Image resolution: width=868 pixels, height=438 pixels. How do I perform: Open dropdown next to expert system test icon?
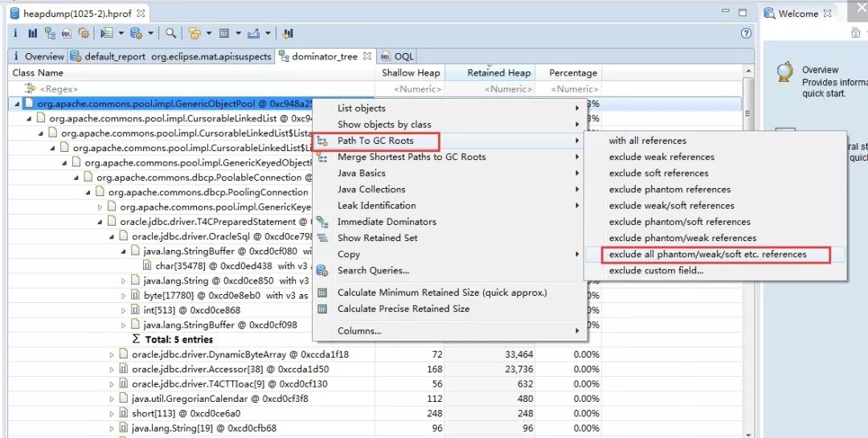[x=121, y=33]
